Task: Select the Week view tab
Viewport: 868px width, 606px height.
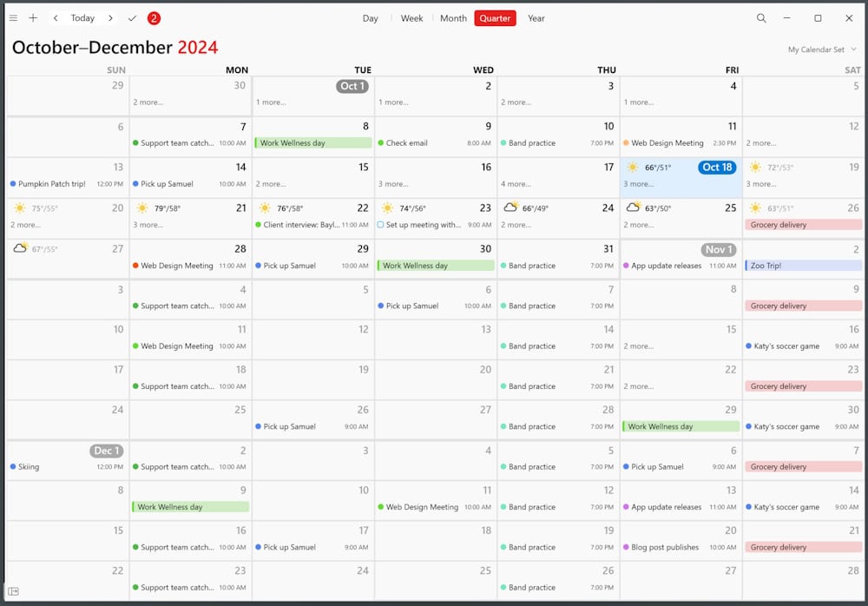Action: tap(411, 18)
